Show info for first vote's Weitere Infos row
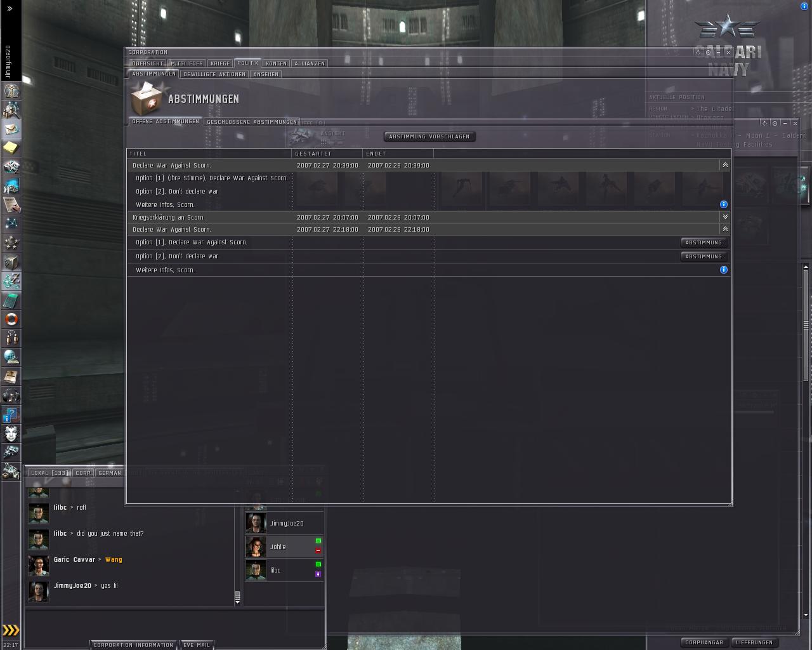812x650 pixels. pyautogui.click(x=724, y=204)
